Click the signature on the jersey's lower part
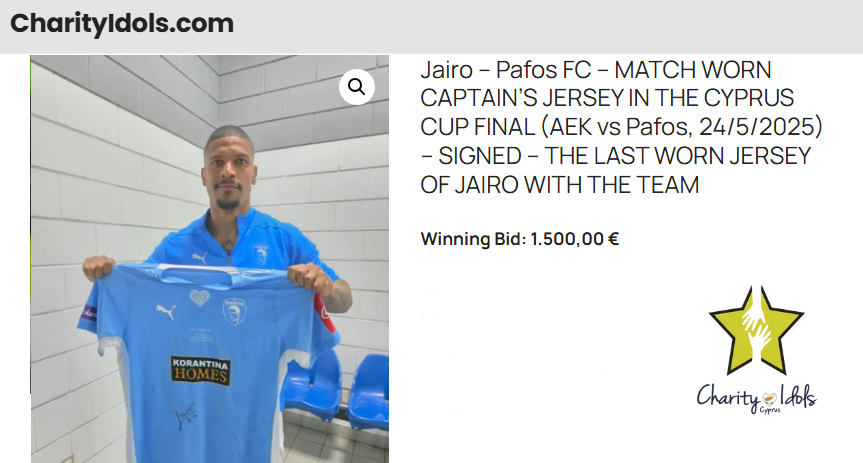863x463 pixels. click(186, 416)
